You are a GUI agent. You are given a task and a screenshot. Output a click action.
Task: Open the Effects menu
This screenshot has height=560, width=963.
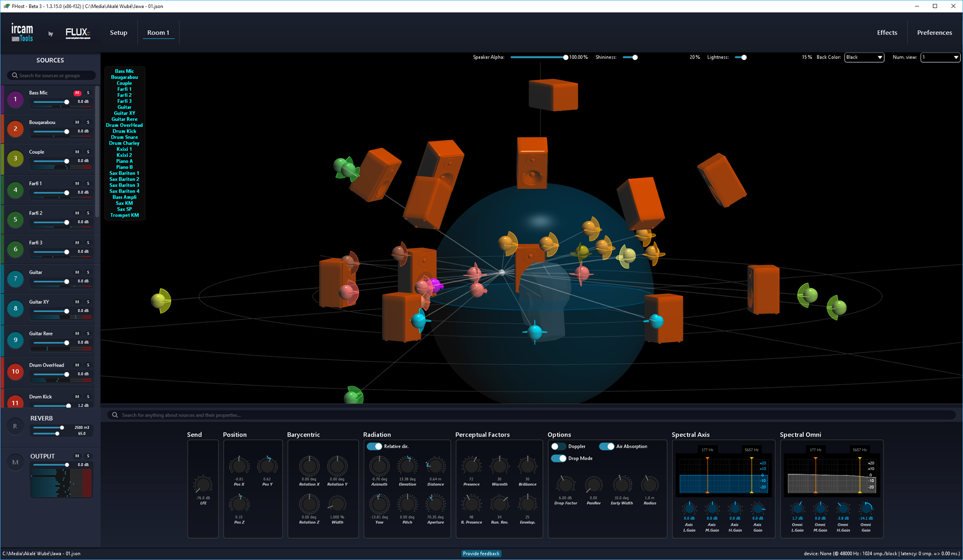[887, 32]
